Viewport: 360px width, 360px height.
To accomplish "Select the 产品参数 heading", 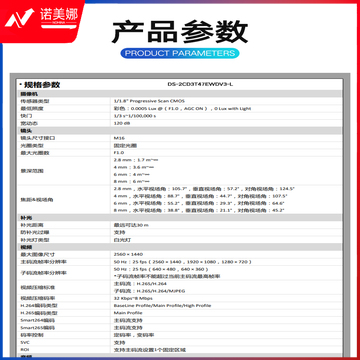I will 180,32.
